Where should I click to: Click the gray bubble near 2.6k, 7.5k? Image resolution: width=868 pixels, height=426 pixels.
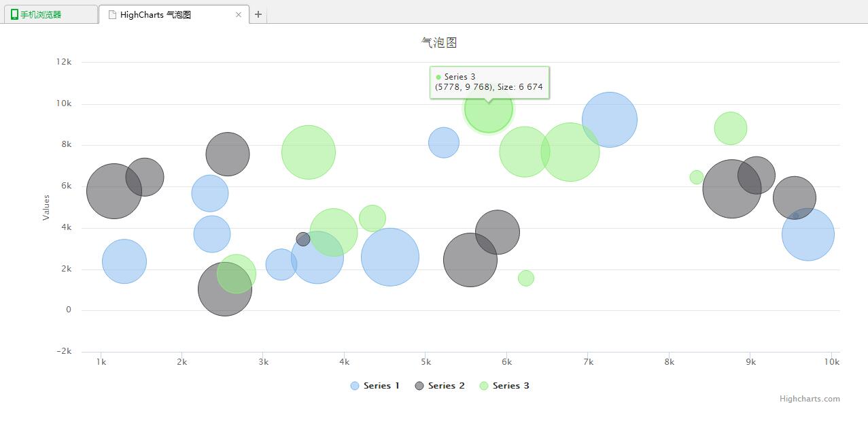pos(228,154)
